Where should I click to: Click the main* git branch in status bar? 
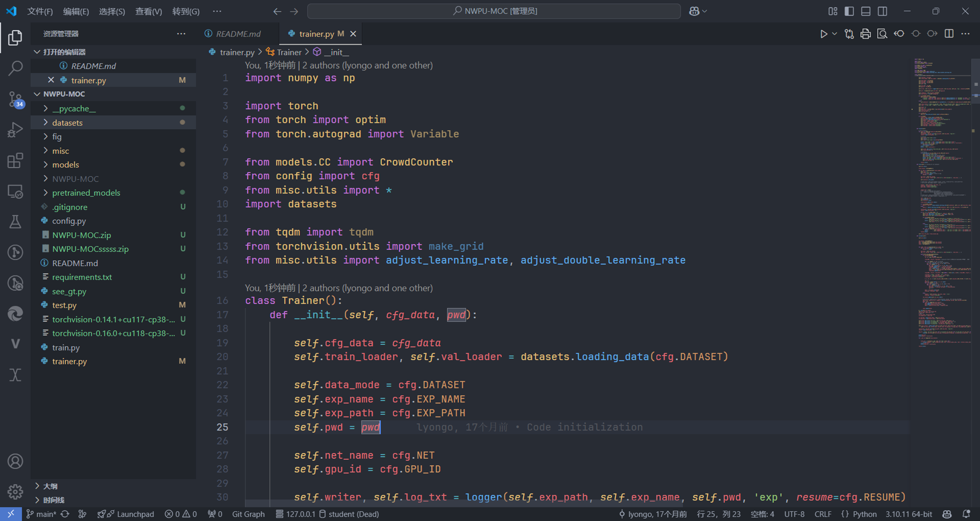41,514
